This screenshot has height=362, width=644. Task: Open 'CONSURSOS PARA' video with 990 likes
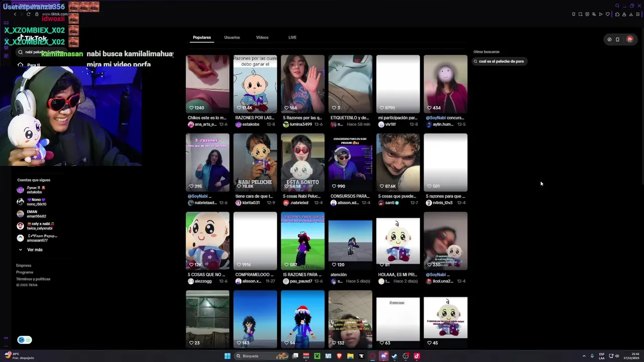click(x=350, y=162)
